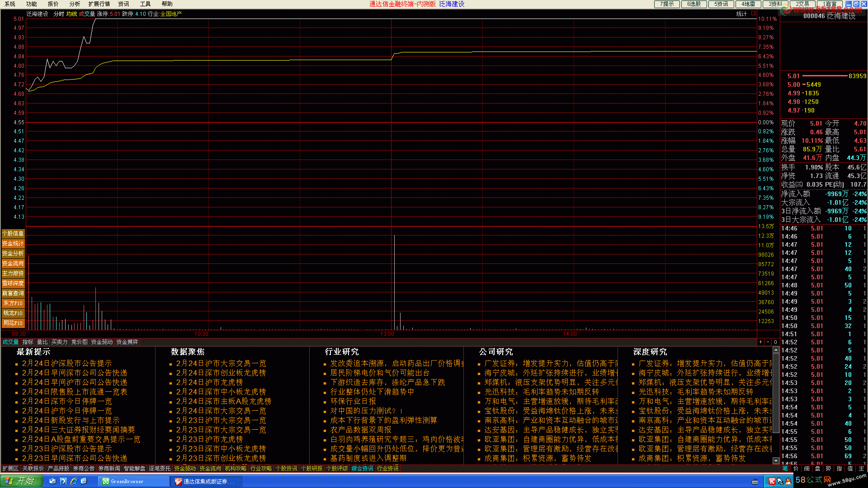Open the 赢富查询 side button
868x488 pixels.
[x=13, y=293]
